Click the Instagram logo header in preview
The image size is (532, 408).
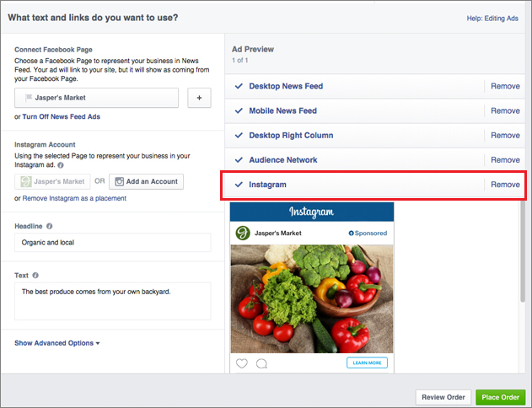coord(312,212)
